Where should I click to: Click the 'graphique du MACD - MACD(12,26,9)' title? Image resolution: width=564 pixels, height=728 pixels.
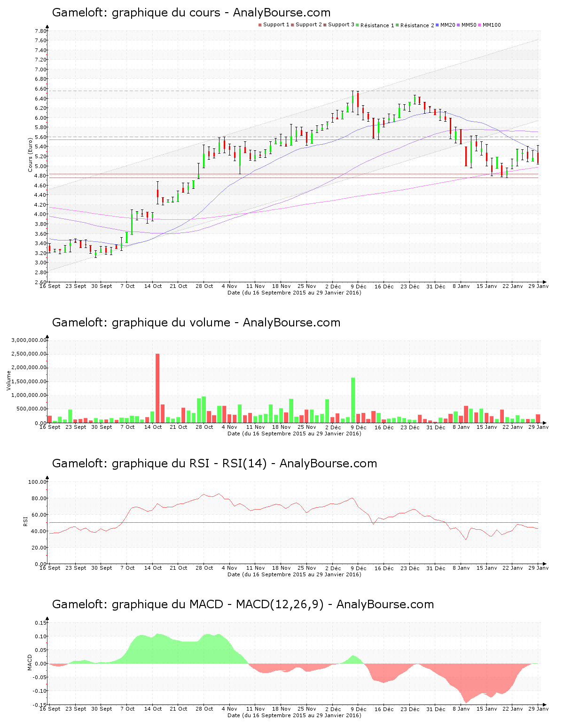218,604
